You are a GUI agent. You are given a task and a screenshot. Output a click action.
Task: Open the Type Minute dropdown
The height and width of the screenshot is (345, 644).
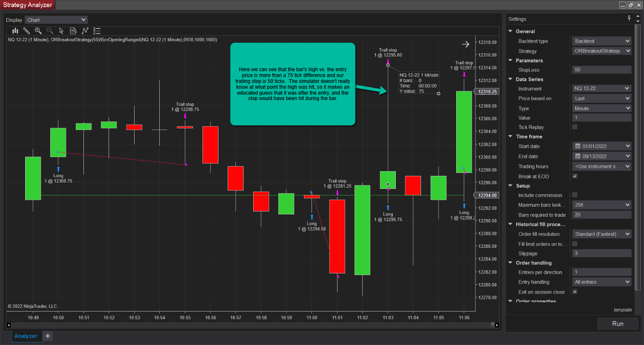tap(602, 108)
